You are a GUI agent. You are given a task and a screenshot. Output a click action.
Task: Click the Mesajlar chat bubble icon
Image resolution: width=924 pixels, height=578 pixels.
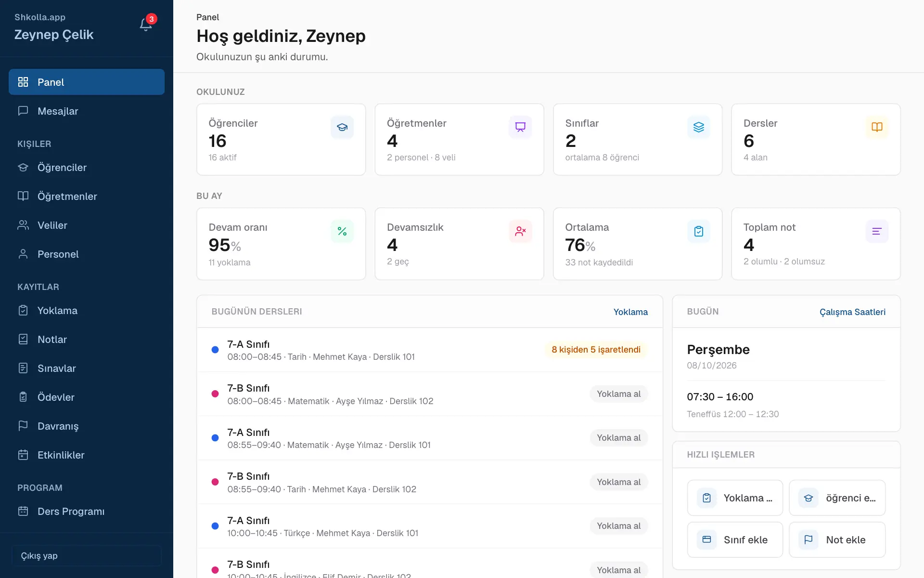(x=23, y=111)
